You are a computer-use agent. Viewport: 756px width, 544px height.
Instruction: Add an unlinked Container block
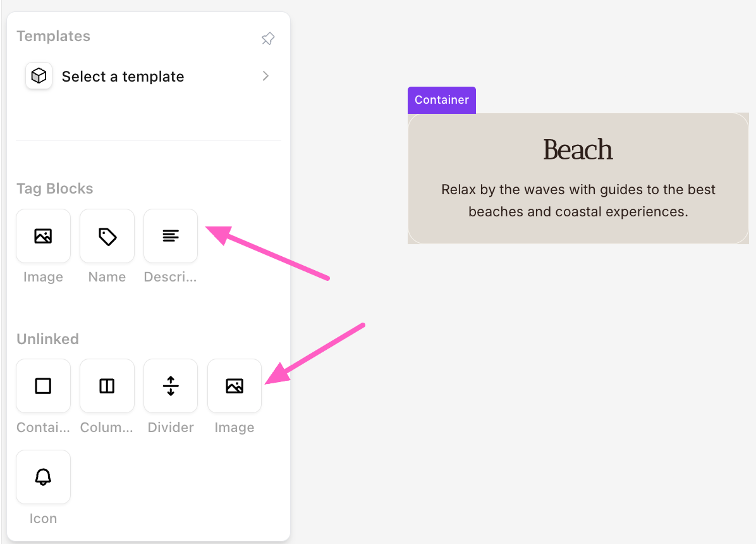point(43,386)
